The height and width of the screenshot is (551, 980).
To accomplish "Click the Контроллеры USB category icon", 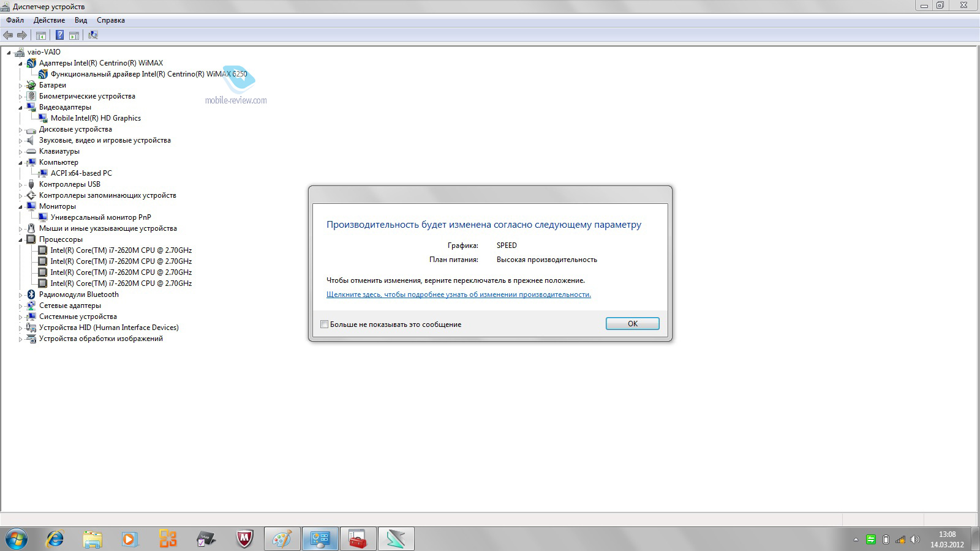I will click(31, 184).
